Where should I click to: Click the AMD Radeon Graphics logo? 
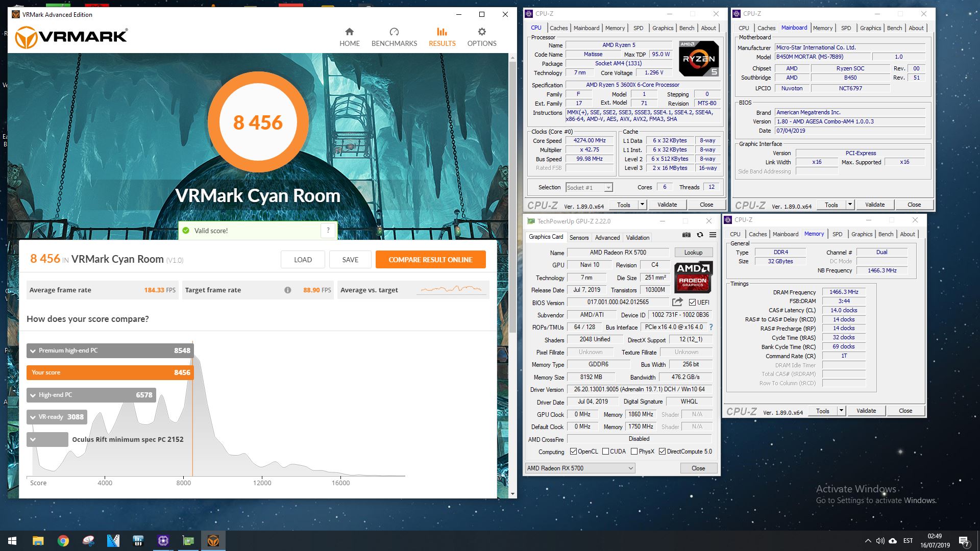click(x=693, y=277)
